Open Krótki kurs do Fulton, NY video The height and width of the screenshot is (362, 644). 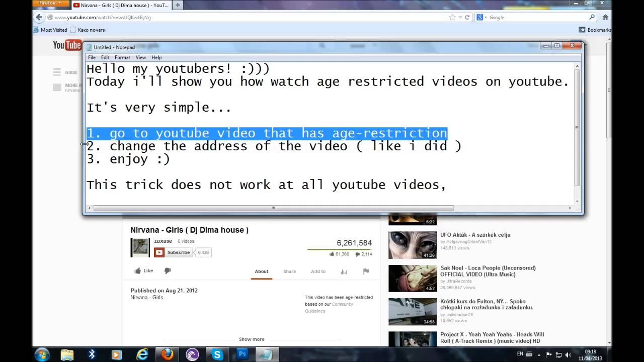coord(487,304)
